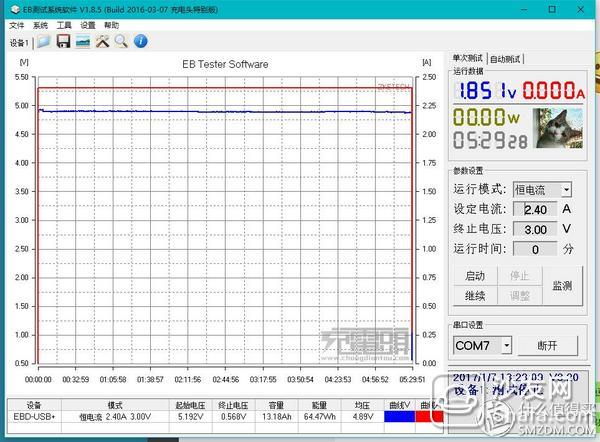Click the cat photo thumbnail
Viewport: 600px width, 442px height.
coord(559,128)
